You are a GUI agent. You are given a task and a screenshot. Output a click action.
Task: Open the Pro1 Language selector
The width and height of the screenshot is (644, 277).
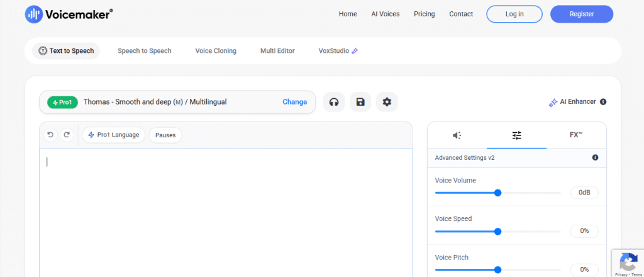[x=114, y=135]
